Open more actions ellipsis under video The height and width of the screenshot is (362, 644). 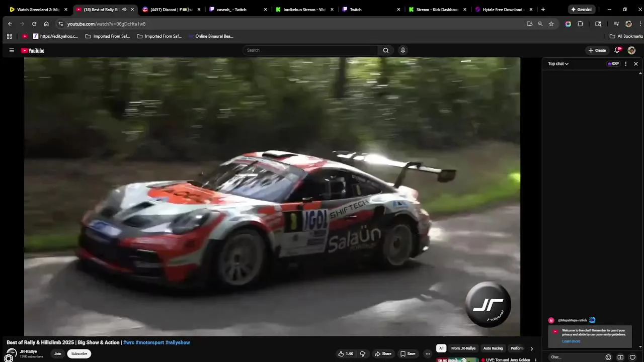428,353
